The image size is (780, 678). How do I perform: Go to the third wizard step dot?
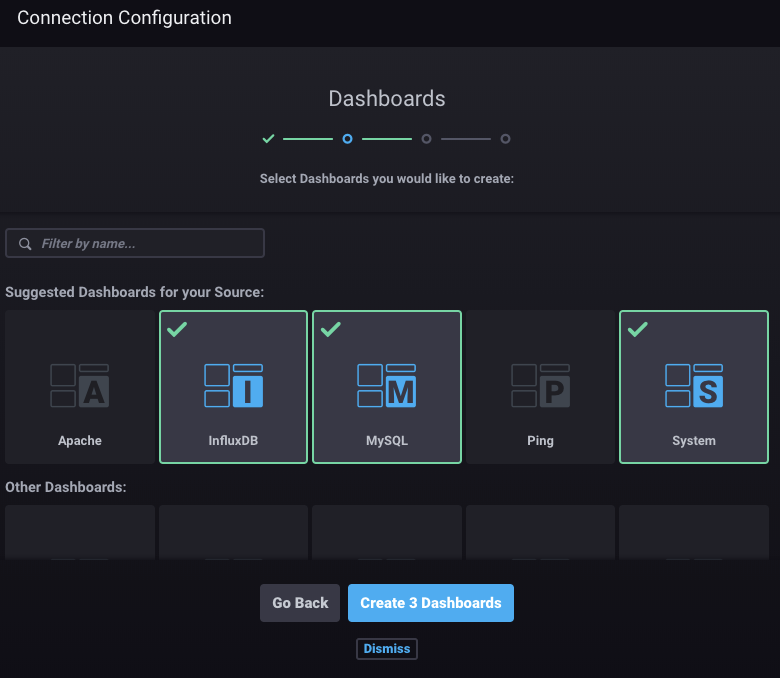426,139
